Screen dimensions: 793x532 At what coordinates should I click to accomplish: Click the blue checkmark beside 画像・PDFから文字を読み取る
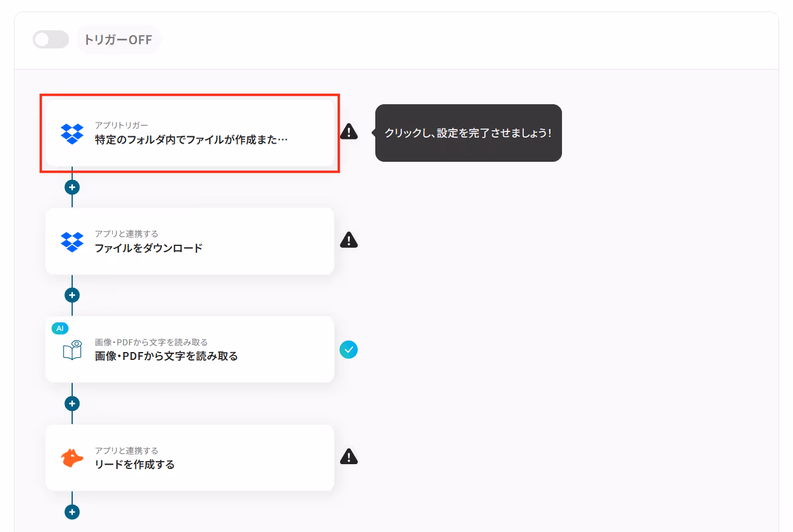349,350
